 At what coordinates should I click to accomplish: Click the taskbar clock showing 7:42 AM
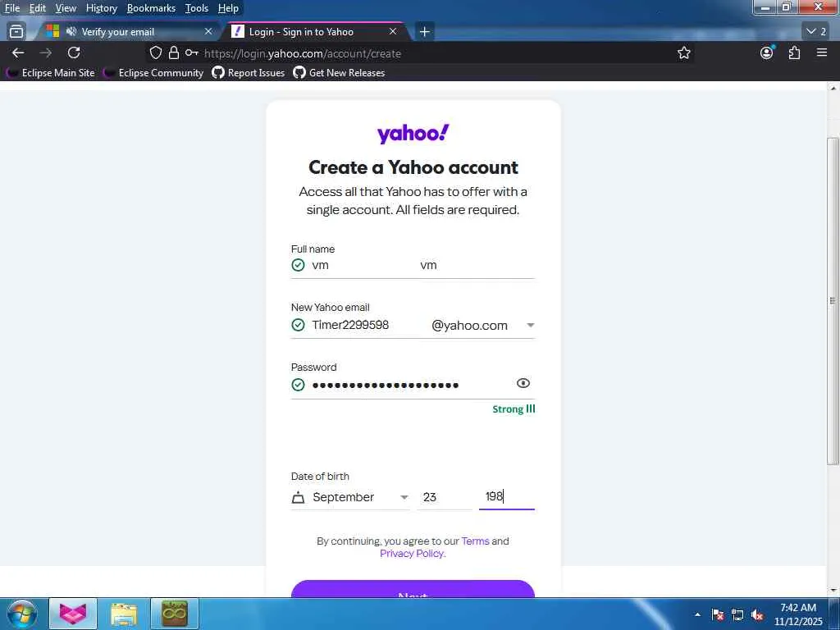(798, 614)
